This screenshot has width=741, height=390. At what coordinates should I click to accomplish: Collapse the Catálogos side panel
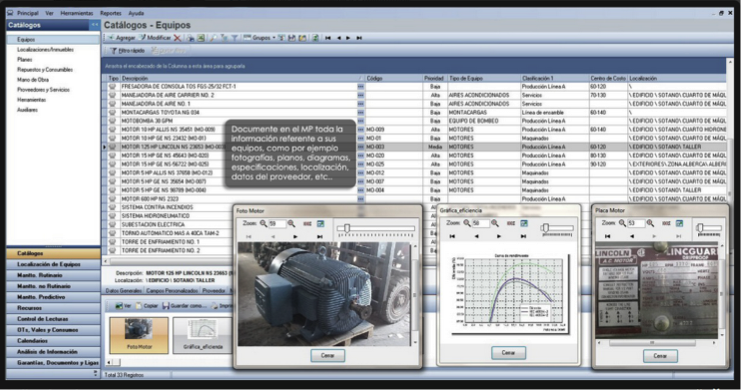pyautogui.click(x=95, y=25)
